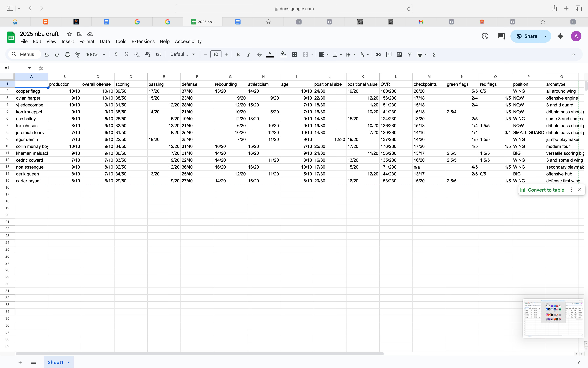Click the Menus search box
The image size is (588, 368).
[25, 54]
